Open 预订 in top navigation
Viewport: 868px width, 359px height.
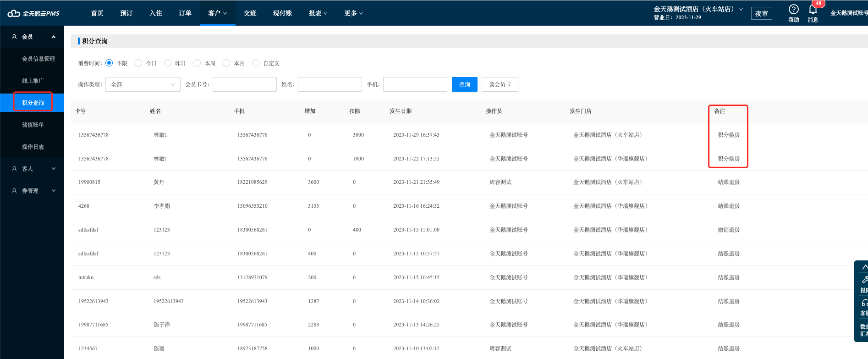pos(126,13)
